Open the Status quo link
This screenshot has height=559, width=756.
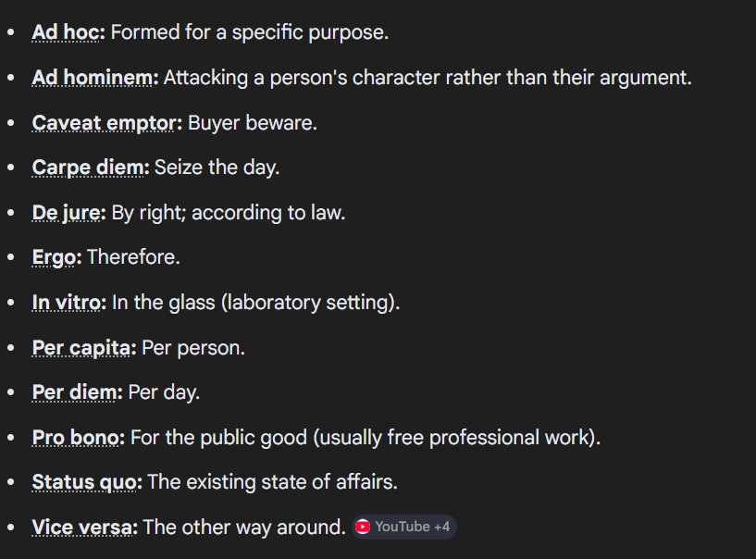click(85, 482)
